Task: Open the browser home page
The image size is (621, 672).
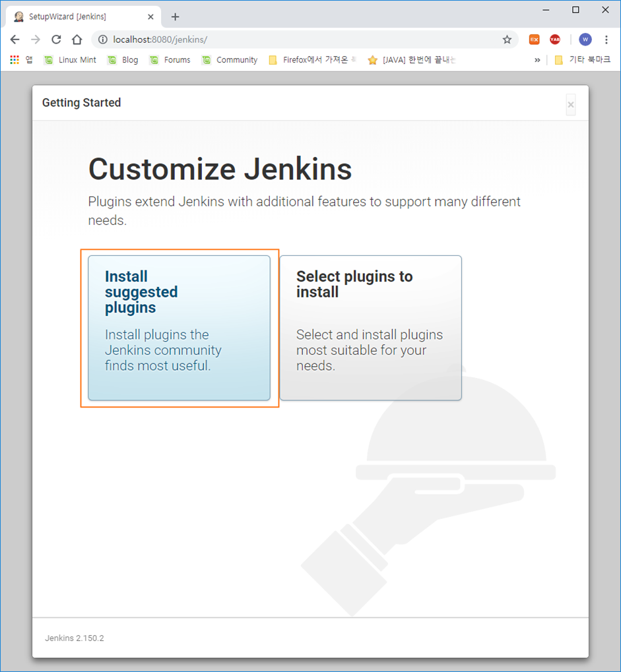Action: 77,40
